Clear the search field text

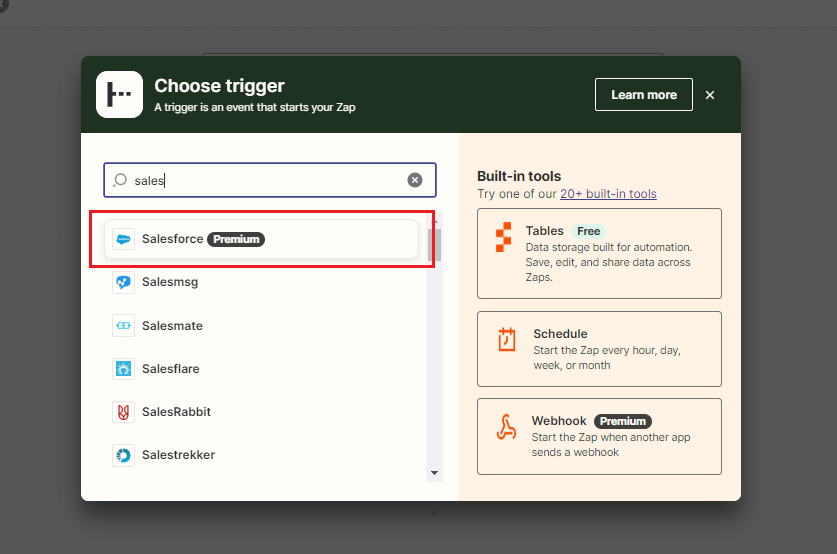pos(415,180)
